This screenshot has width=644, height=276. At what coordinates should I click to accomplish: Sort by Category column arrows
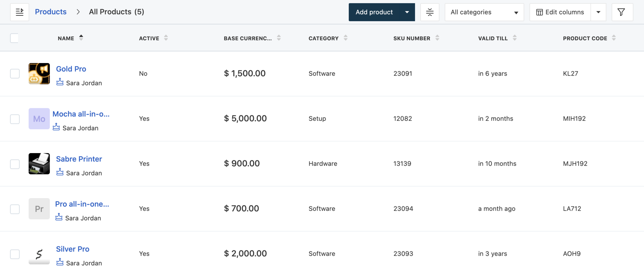346,38
